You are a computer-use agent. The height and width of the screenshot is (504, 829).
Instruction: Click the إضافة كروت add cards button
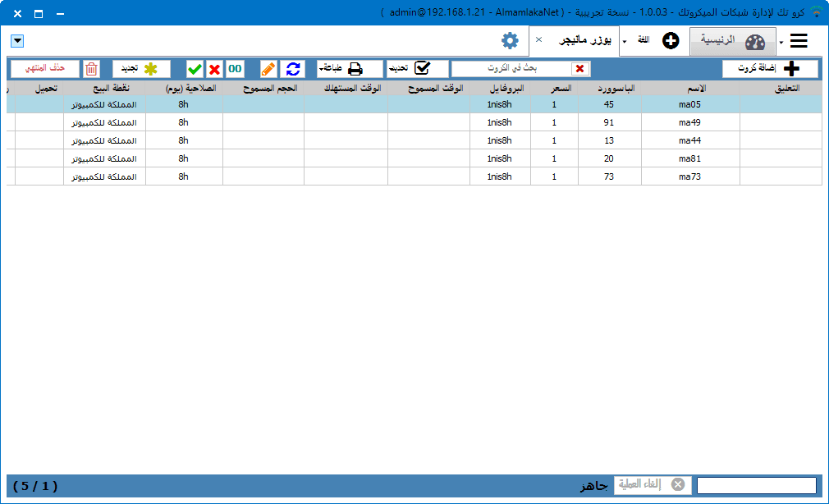point(770,69)
